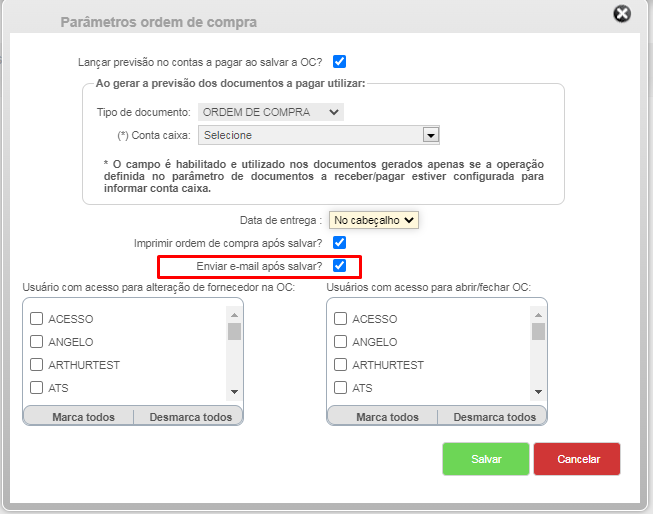This screenshot has width=653, height=514.
Task: Click the red Cancelar button
Action: (x=577, y=459)
